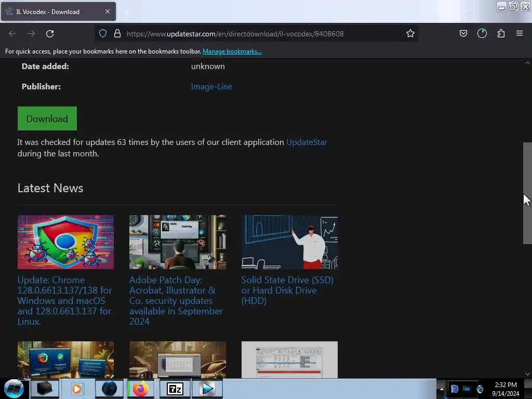Open the Image-Line publisher link
This screenshot has height=399, width=532.
pyautogui.click(x=211, y=87)
